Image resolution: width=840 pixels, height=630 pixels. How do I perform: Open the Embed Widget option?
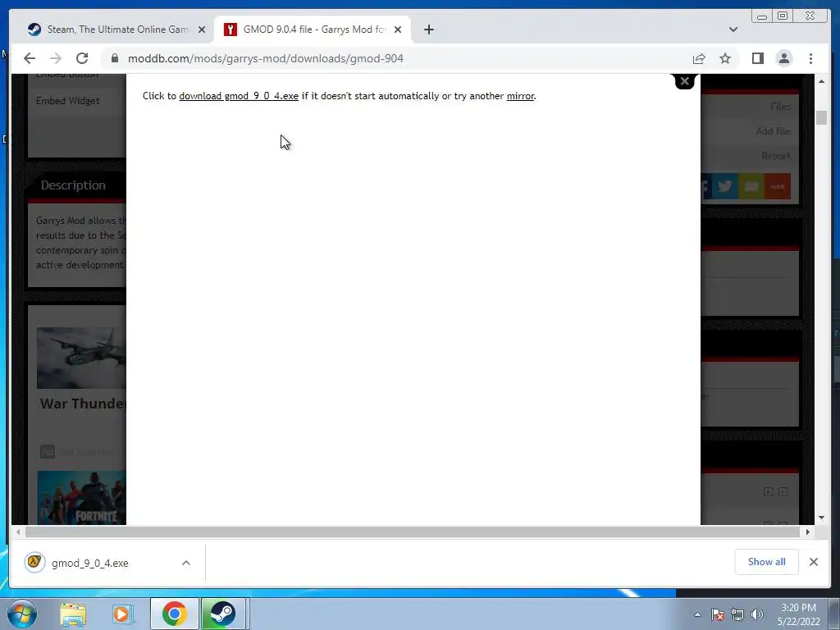coord(68,101)
